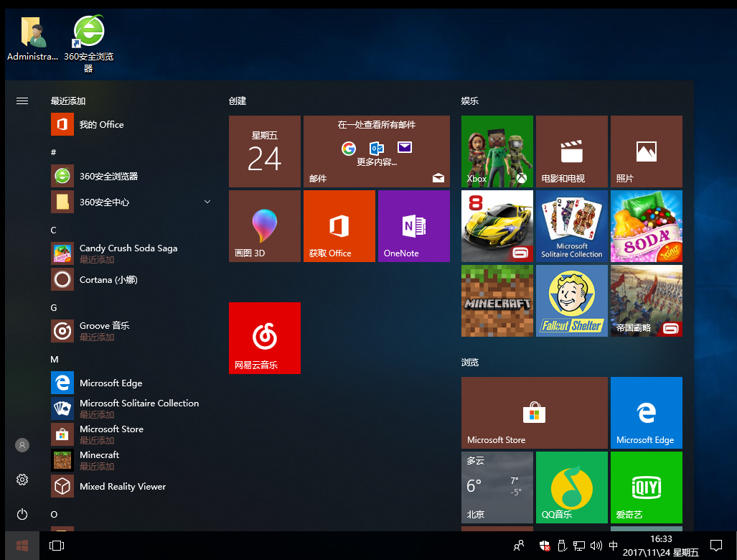Open the QQ音乐 tile
The height and width of the screenshot is (560, 737).
point(571,487)
